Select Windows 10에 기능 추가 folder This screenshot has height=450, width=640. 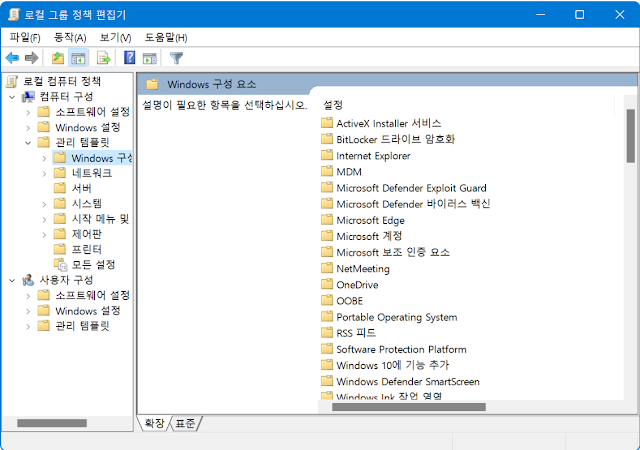click(x=385, y=365)
